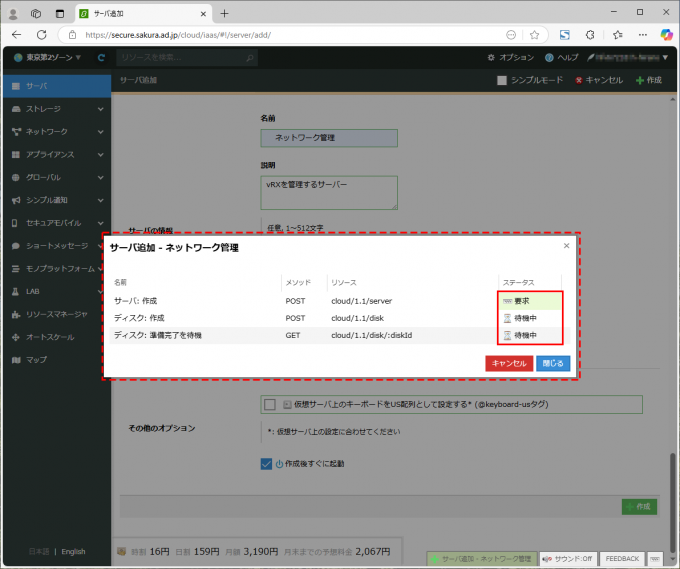This screenshot has height=569, width=680.
Task: Click the グローバル globe icon
Action: (16, 177)
